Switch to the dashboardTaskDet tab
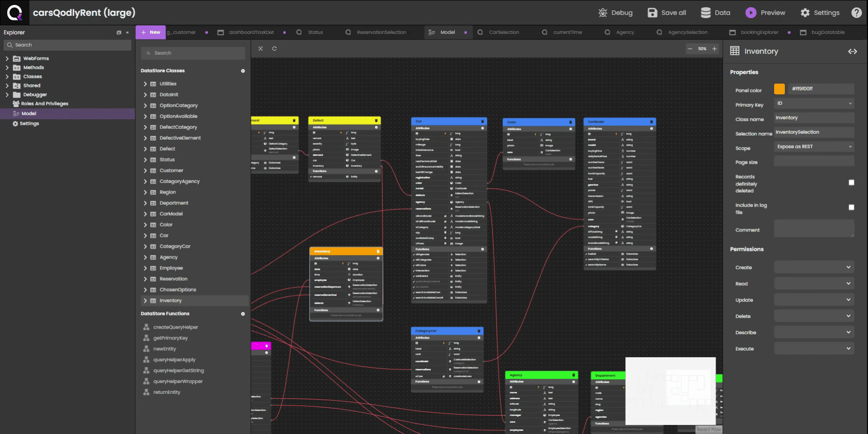This screenshot has width=868, height=434. coord(251,32)
